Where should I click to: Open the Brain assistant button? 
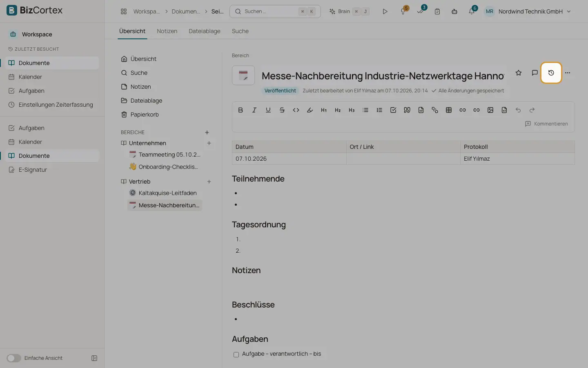(x=350, y=11)
